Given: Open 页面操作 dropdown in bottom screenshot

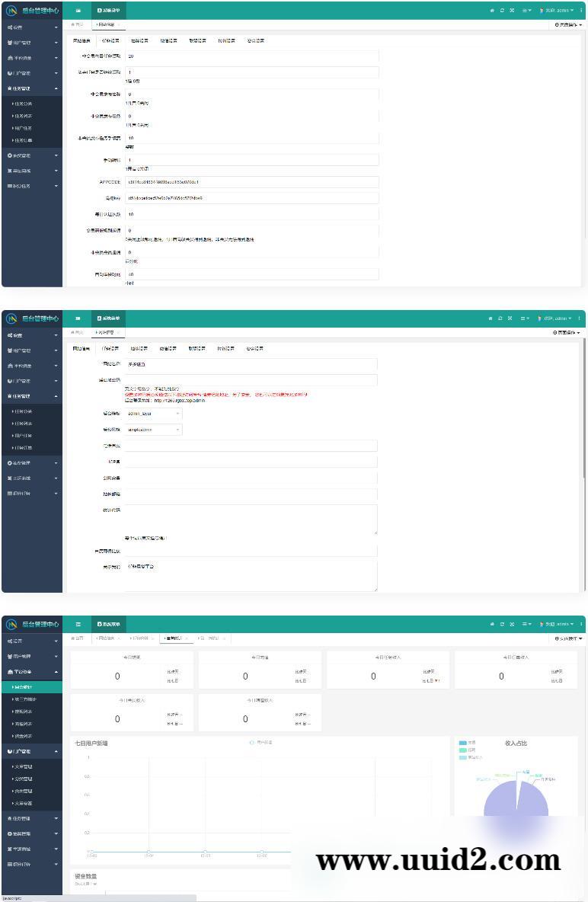Looking at the screenshot, I should (568, 638).
